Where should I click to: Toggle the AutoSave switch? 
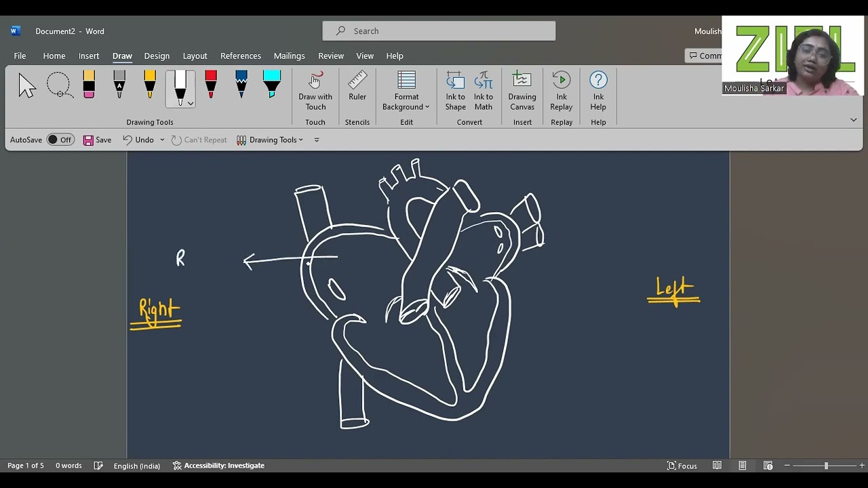(x=60, y=140)
